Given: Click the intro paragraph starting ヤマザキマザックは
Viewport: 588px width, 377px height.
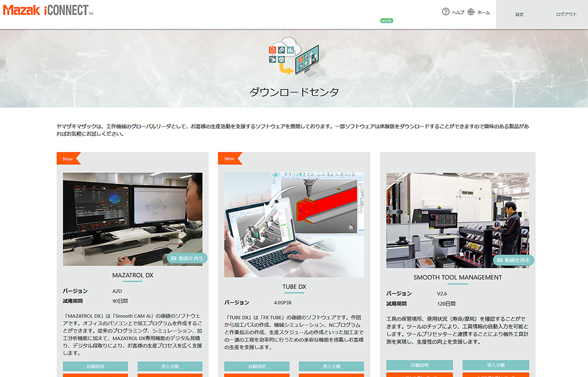Looking at the screenshot, I should pos(292,130).
